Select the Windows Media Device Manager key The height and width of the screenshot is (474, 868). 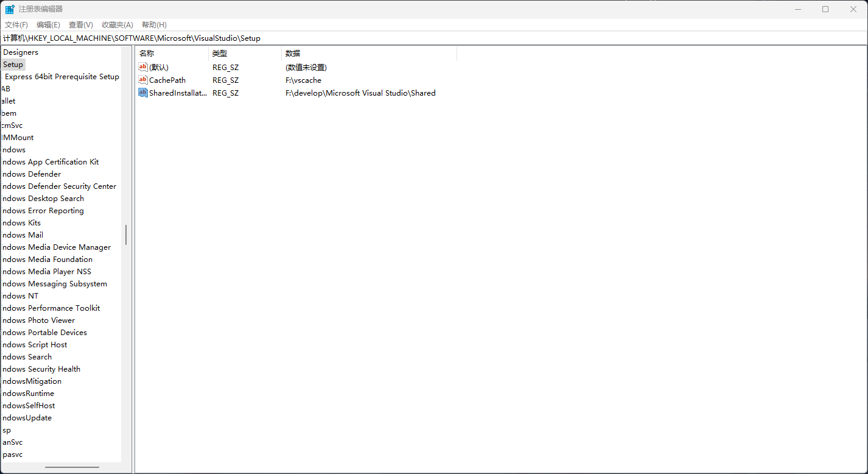tap(56, 247)
